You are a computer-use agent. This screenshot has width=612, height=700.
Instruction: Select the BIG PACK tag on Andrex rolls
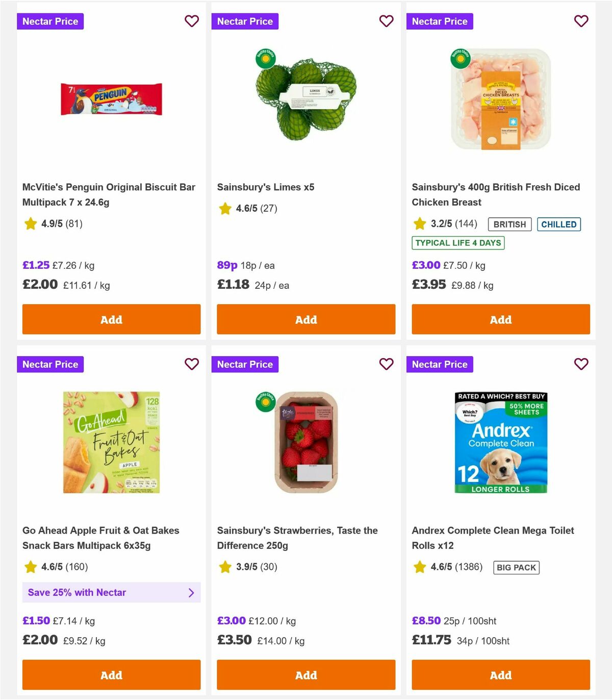tap(516, 567)
